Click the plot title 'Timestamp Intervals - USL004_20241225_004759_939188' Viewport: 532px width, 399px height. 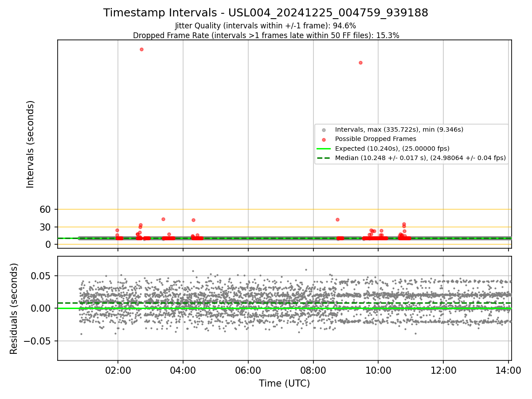tap(266, 13)
